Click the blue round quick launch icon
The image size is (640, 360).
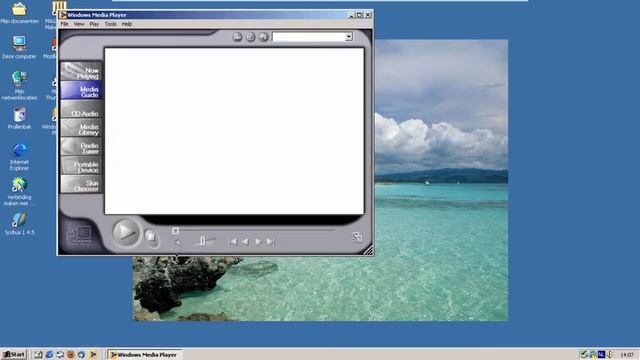pyautogui.click(x=81, y=355)
